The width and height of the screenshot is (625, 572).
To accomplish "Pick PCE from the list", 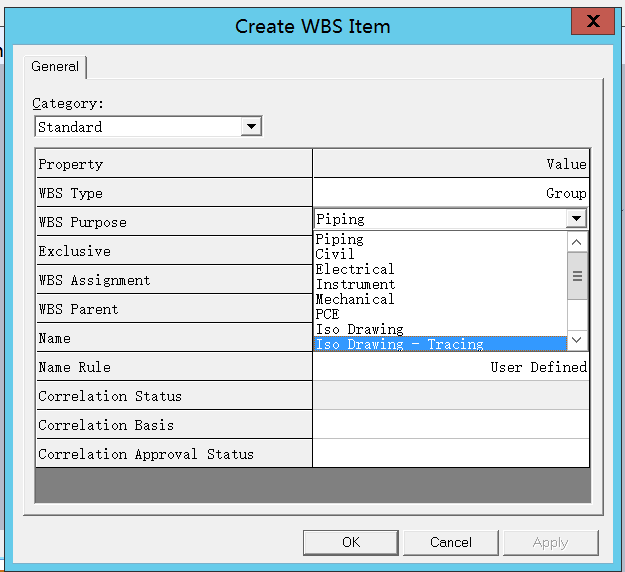I will [440, 315].
